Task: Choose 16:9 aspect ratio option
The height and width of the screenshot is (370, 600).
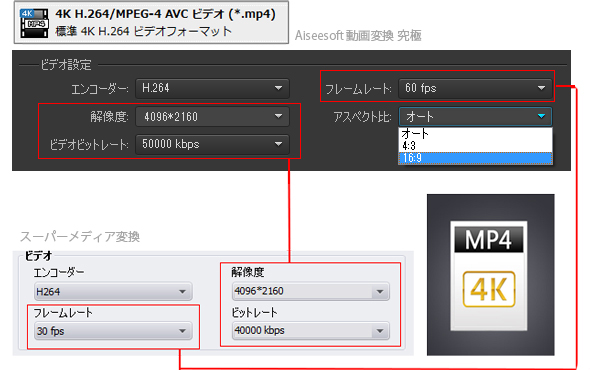Action: coord(475,158)
